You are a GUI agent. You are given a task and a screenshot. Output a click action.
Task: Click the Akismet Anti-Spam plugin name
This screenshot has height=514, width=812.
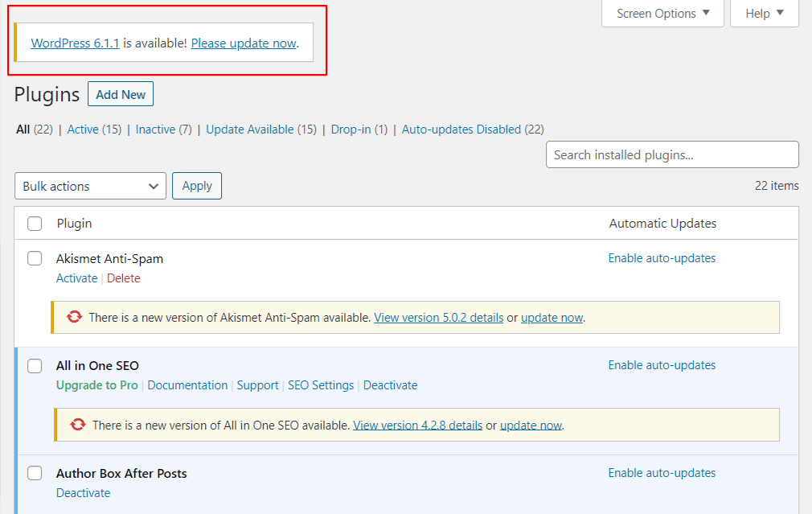110,258
